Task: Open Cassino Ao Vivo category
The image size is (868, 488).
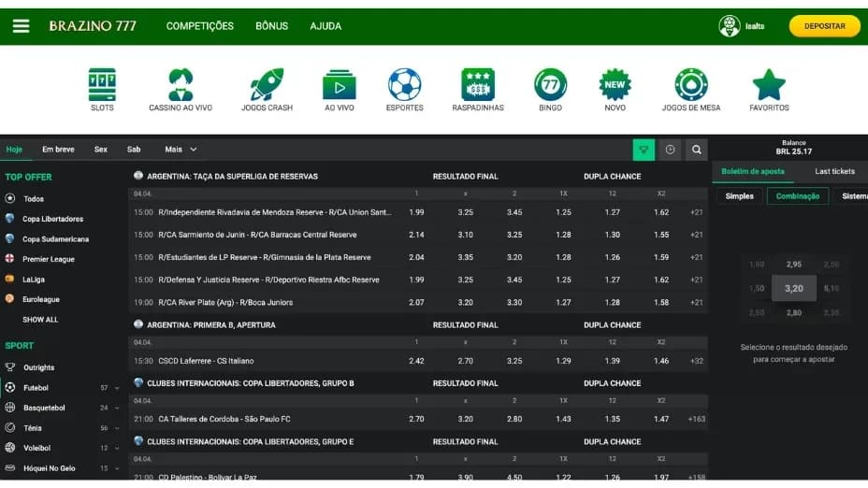Action: [x=181, y=90]
